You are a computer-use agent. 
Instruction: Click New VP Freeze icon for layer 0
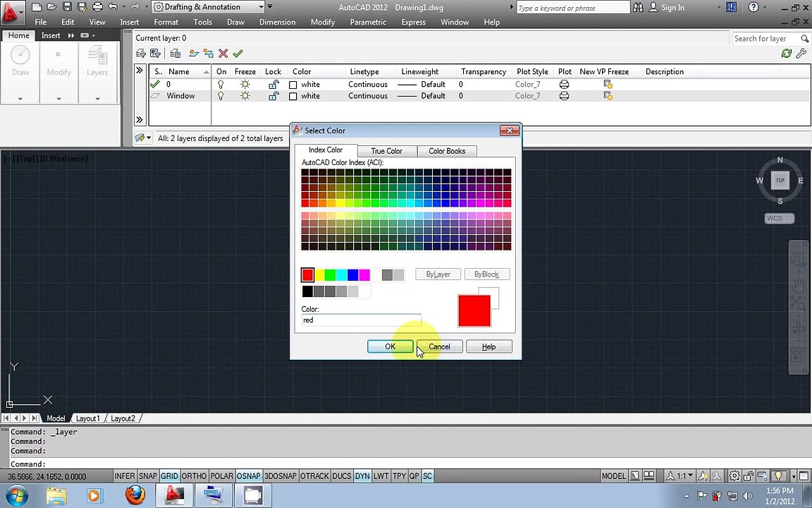[608, 85]
